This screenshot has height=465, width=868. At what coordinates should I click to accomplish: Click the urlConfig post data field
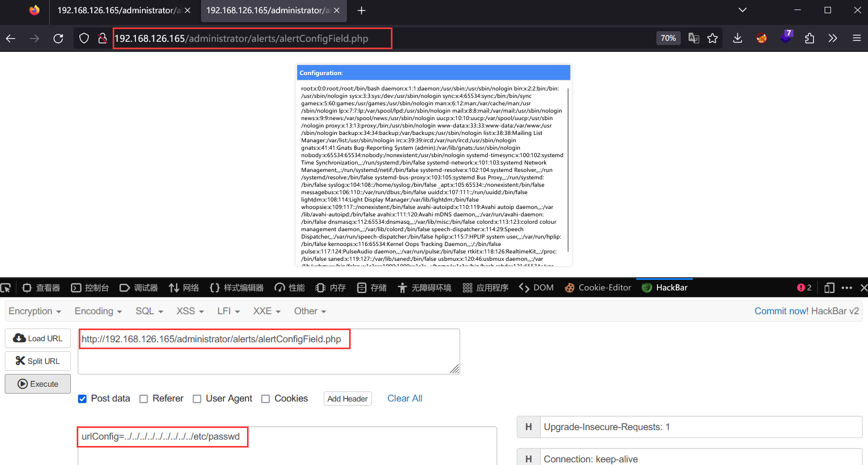[287, 445]
